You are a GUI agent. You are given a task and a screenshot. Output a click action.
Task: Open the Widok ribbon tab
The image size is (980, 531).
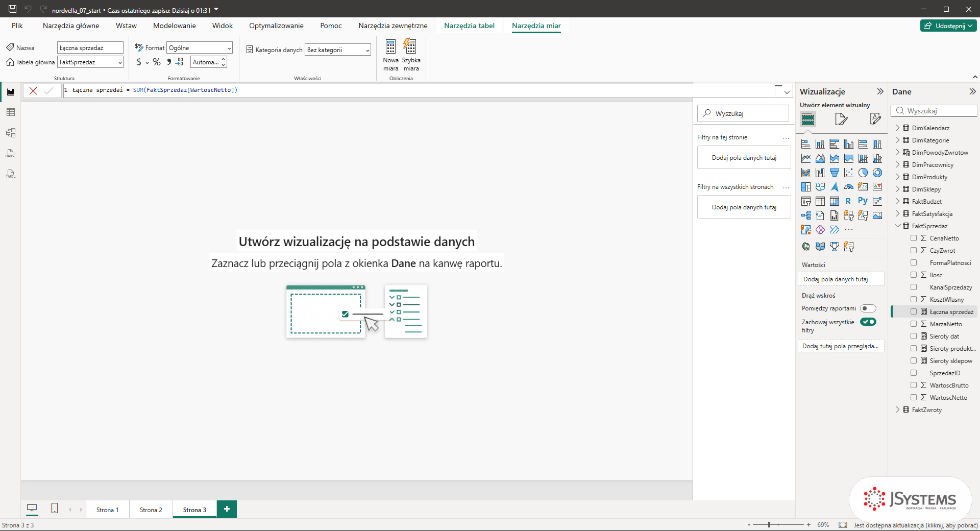[223, 26]
